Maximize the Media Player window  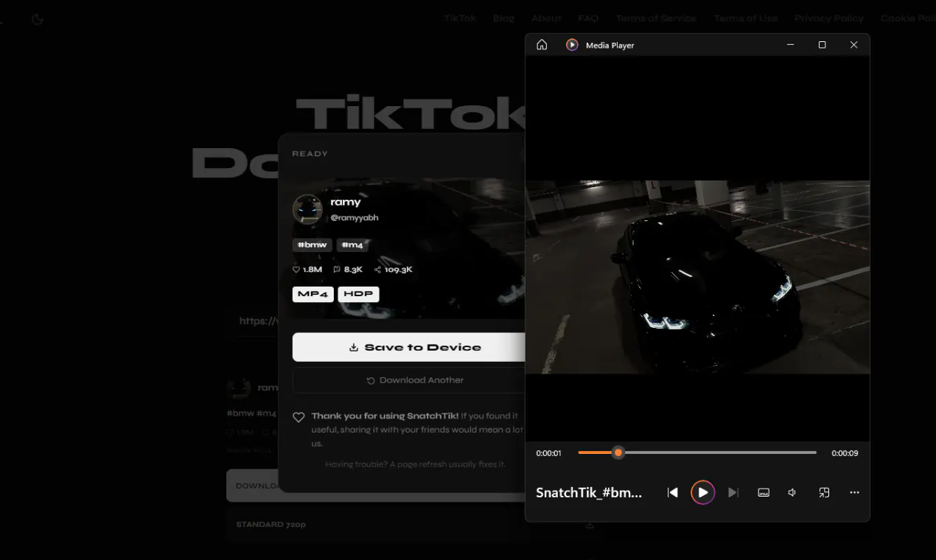[x=822, y=45]
